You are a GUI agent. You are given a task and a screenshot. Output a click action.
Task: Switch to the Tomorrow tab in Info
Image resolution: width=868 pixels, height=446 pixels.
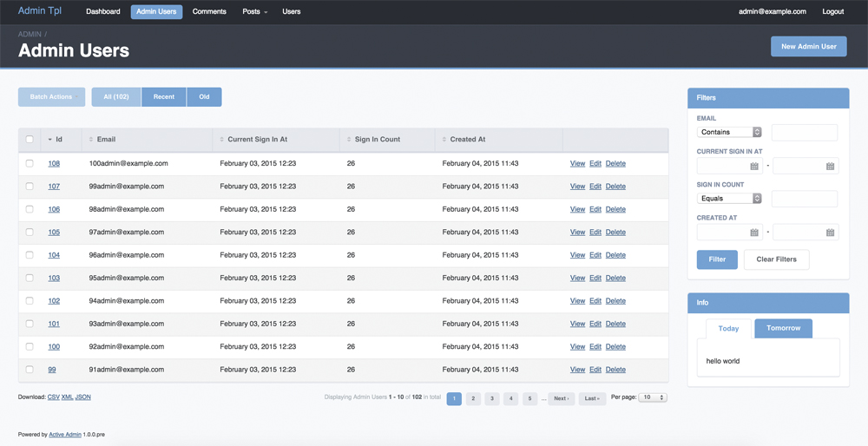pyautogui.click(x=783, y=328)
